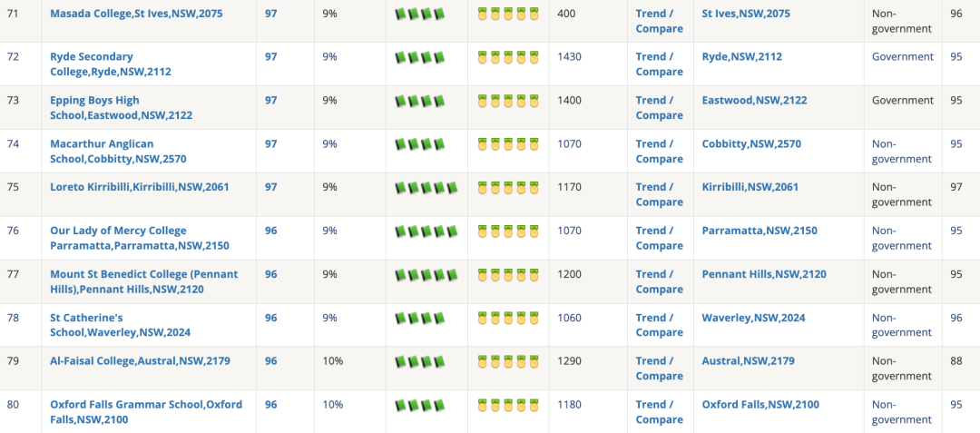980x433 pixels.
Task: Open St Catherine's School Waverley link
Action: coord(120,325)
